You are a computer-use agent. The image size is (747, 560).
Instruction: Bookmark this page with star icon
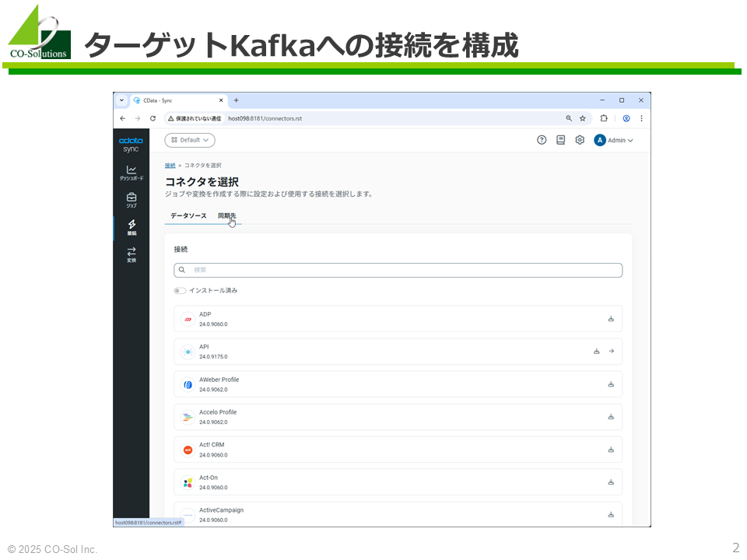(583, 118)
